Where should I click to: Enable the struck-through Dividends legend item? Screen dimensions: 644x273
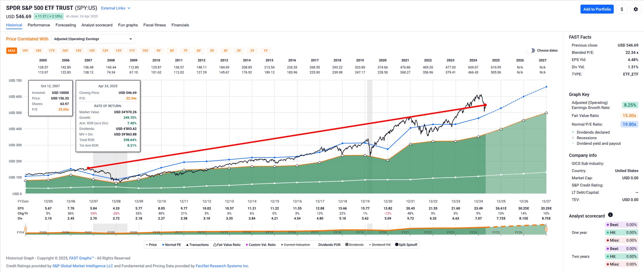[354, 245]
